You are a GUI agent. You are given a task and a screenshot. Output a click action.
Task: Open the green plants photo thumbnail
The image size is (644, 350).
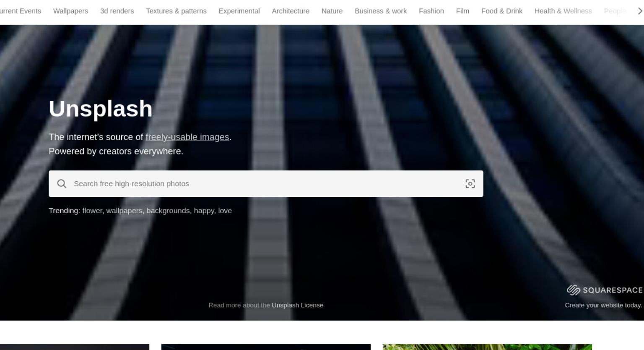[x=487, y=347]
